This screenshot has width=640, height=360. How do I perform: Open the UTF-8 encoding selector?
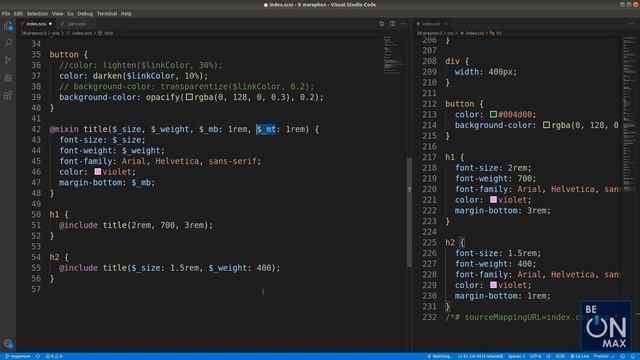536,356
